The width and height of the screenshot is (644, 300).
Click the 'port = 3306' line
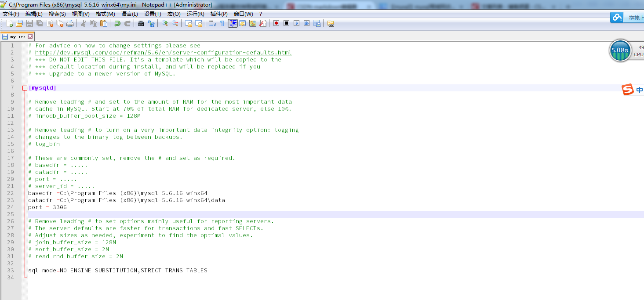pyautogui.click(x=47, y=207)
